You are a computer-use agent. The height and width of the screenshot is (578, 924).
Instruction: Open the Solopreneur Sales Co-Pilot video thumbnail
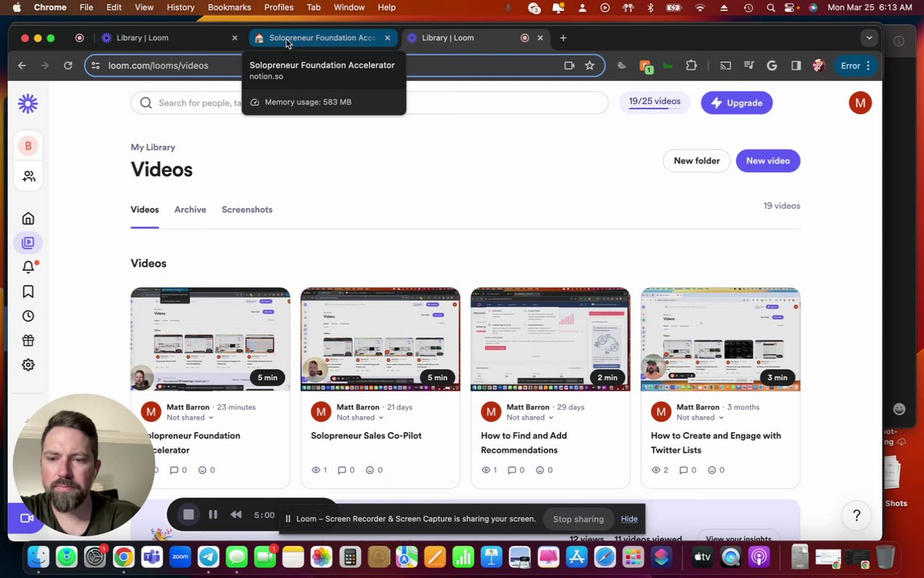[380, 340]
